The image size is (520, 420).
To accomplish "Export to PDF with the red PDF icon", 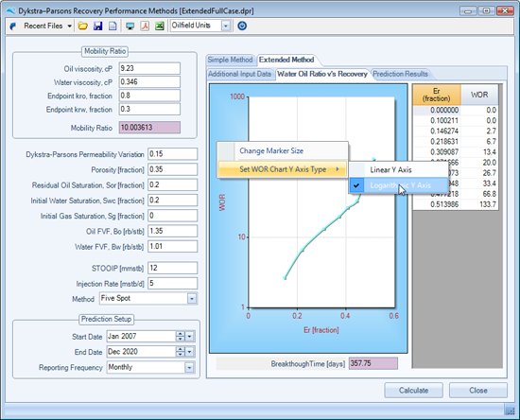I will click(x=145, y=26).
